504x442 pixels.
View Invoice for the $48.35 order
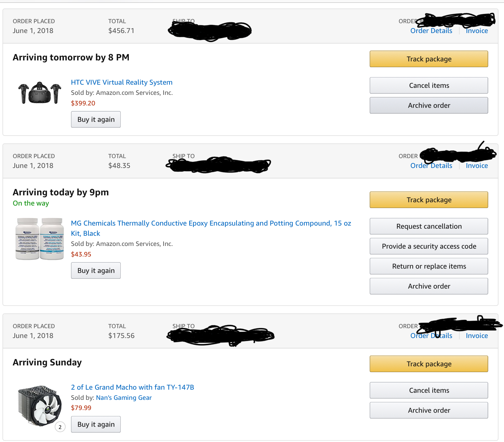(x=477, y=166)
